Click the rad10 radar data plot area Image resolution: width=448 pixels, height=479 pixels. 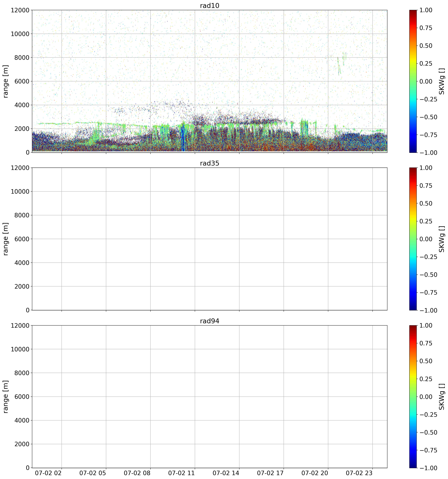209,81
